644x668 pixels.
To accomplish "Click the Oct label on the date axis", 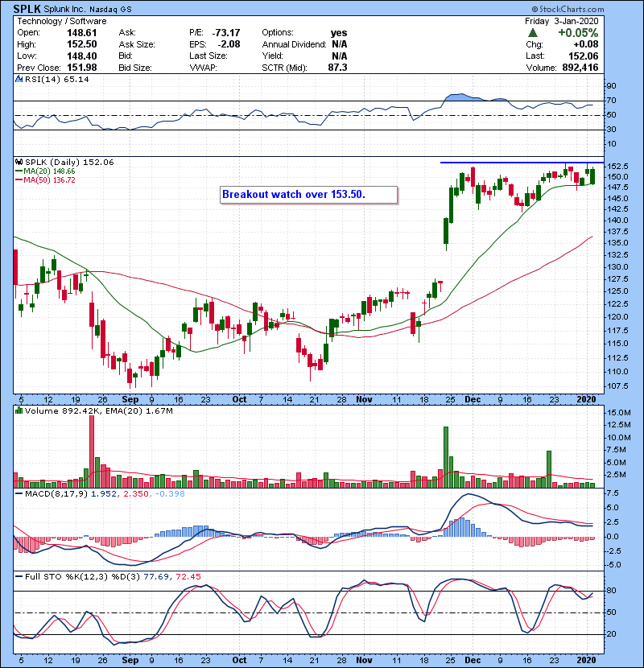I will (240, 398).
